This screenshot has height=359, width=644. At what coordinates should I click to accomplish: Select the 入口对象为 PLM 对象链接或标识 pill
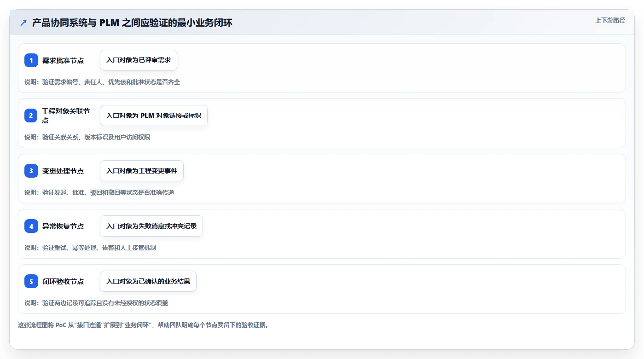(154, 116)
